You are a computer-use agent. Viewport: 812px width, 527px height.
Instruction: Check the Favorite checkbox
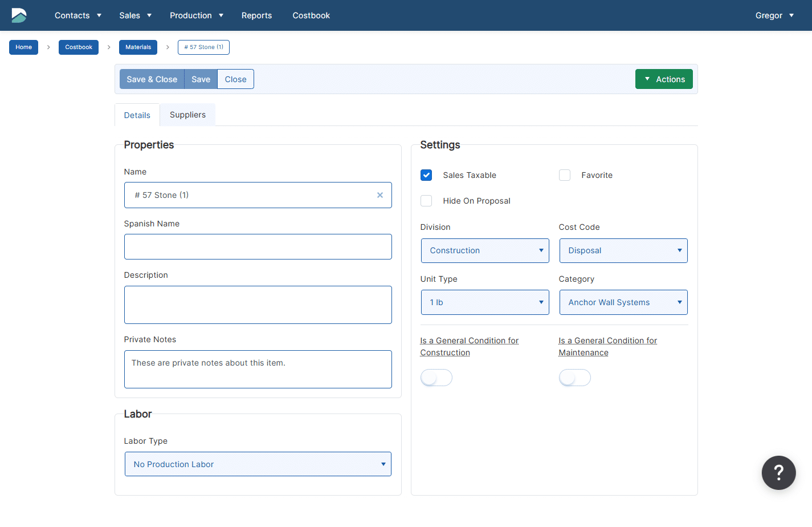coord(565,175)
